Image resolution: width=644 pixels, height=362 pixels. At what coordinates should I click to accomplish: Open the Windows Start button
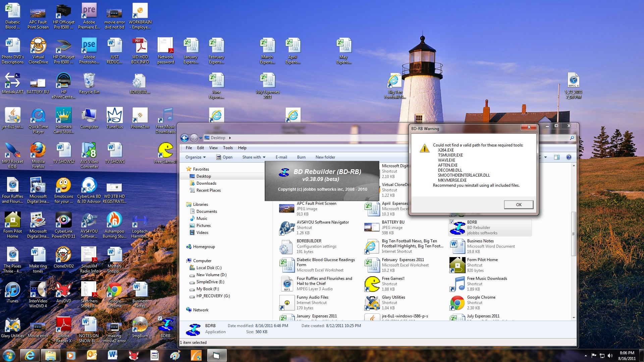(9, 355)
